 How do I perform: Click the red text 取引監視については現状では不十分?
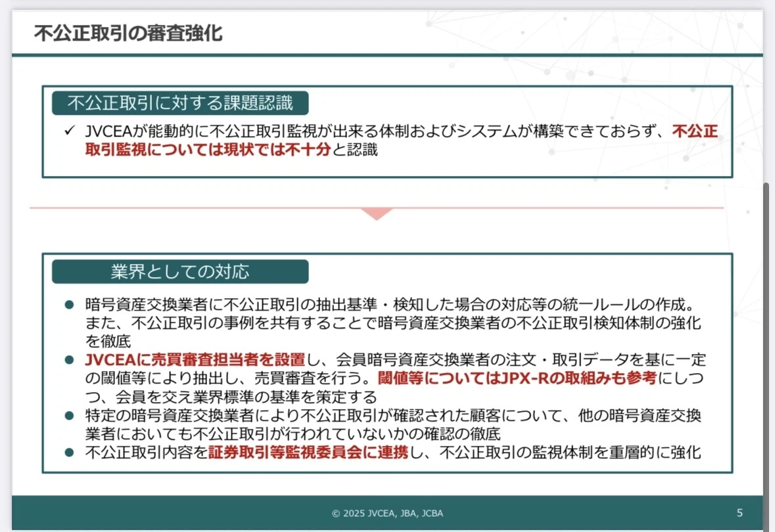click(208, 149)
